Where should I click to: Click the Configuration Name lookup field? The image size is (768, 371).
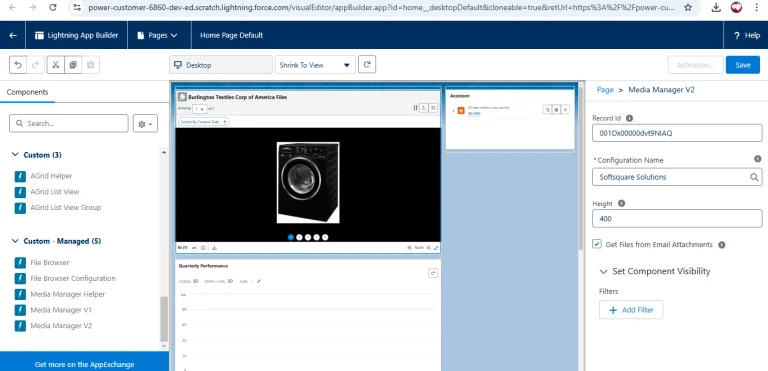pyautogui.click(x=677, y=177)
